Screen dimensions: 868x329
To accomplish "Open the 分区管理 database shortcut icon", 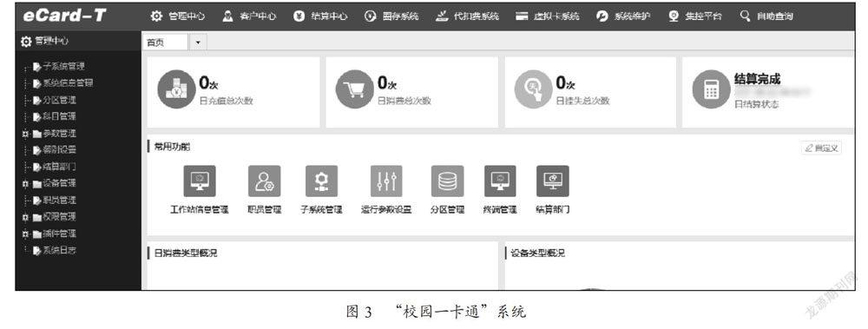I will coord(447,181).
